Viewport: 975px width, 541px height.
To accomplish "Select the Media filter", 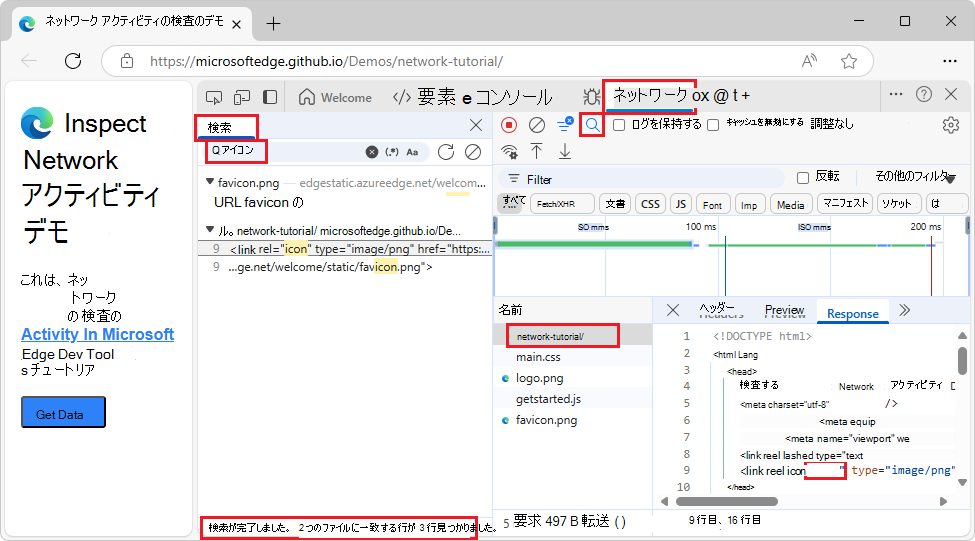I will point(791,205).
